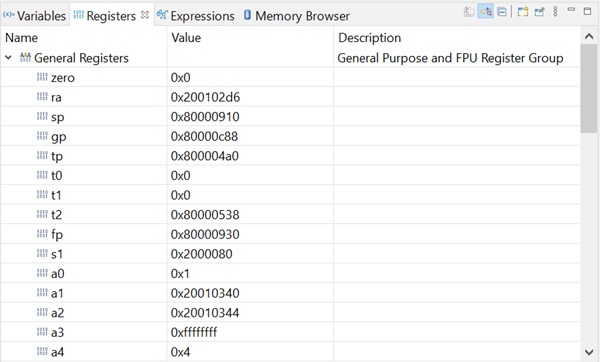
Task: Switch to the Expressions tab
Action: 196,16
